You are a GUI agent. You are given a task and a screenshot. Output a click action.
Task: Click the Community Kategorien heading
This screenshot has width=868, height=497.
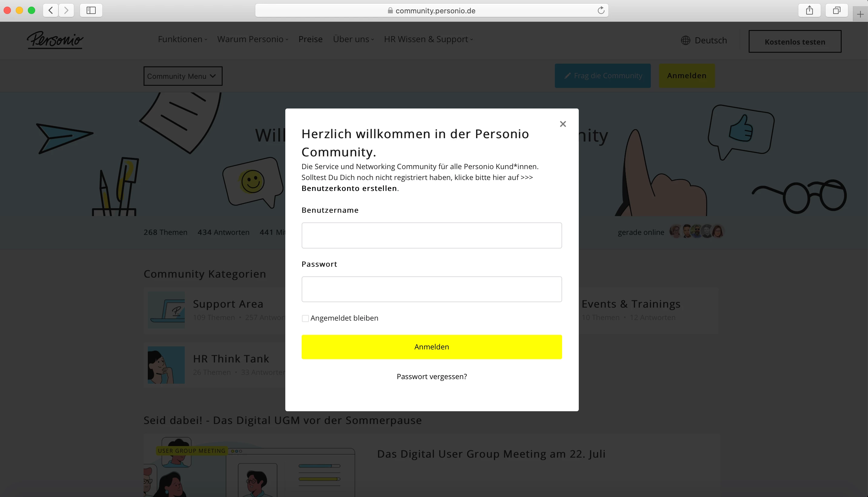click(x=205, y=274)
